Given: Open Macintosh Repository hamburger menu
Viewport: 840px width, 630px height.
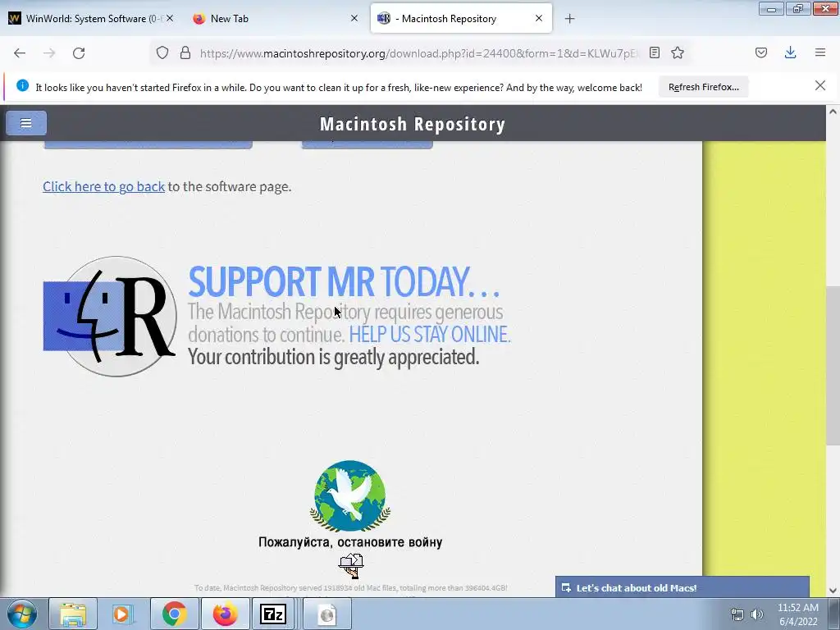Looking at the screenshot, I should click(26, 123).
